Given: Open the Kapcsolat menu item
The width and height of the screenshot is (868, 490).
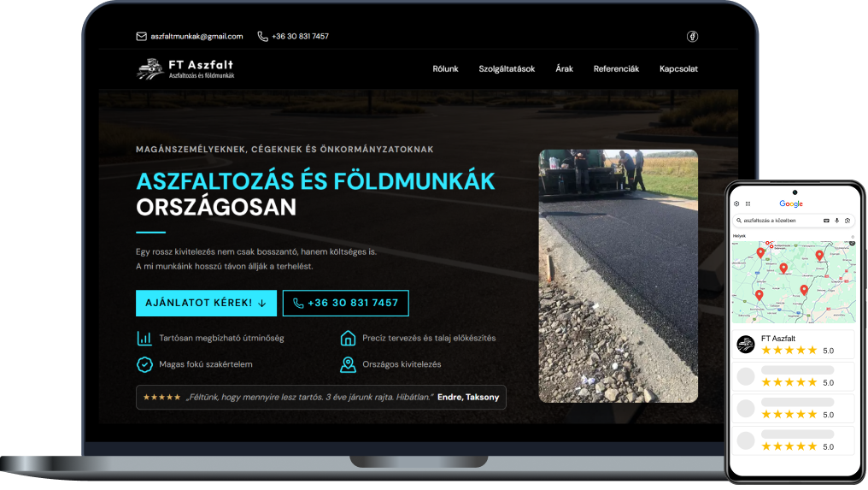Looking at the screenshot, I should coord(678,68).
